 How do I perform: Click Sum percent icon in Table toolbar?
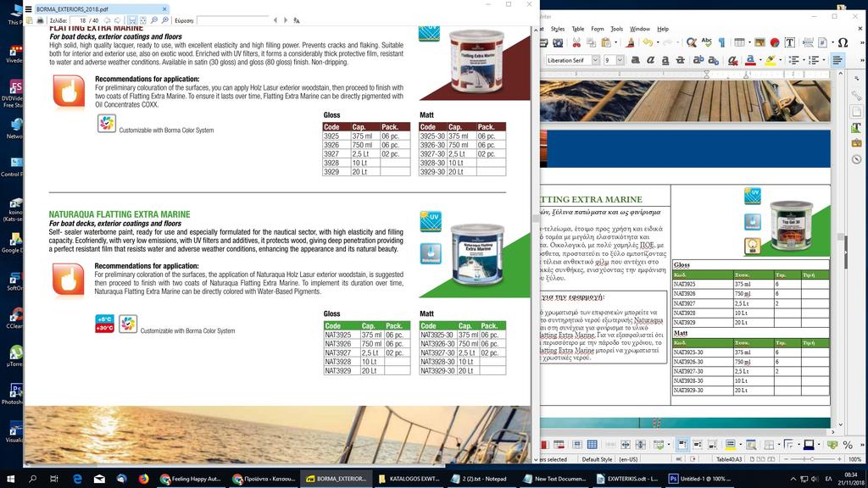click(x=848, y=445)
